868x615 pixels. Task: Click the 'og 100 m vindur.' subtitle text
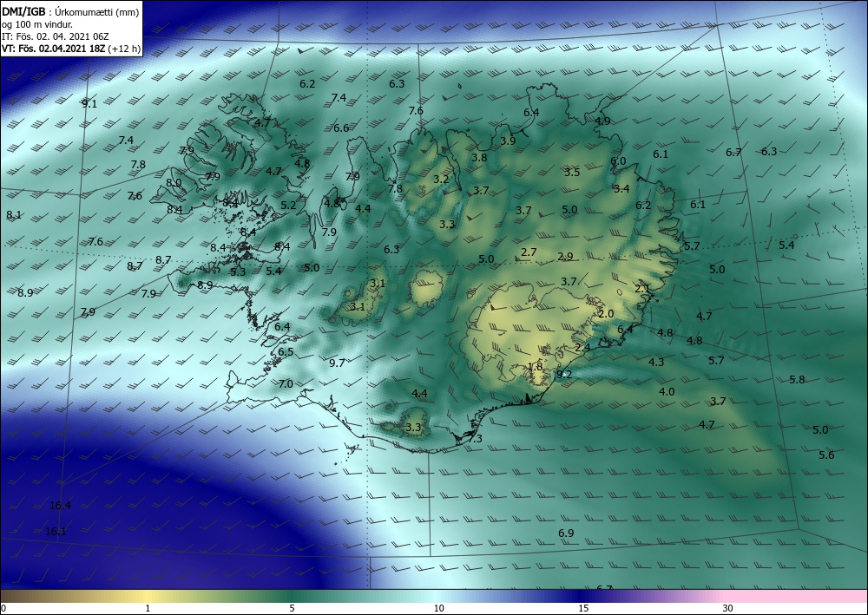pyautogui.click(x=37, y=24)
